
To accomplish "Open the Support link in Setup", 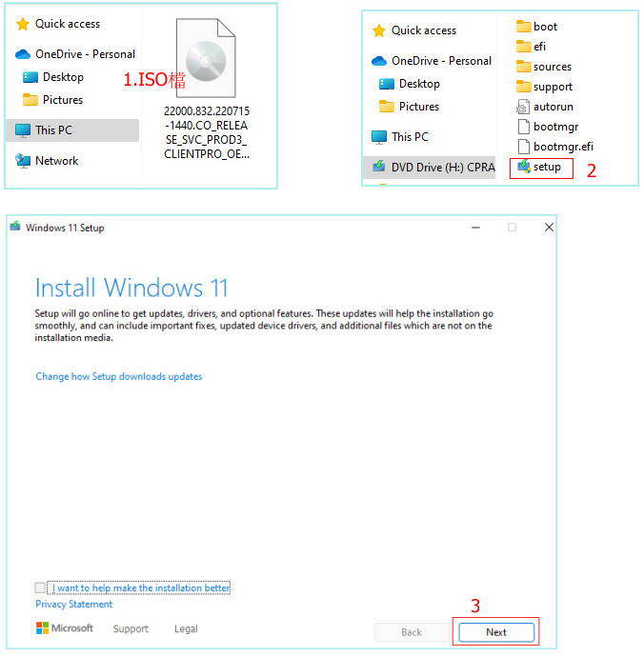I will [x=131, y=629].
